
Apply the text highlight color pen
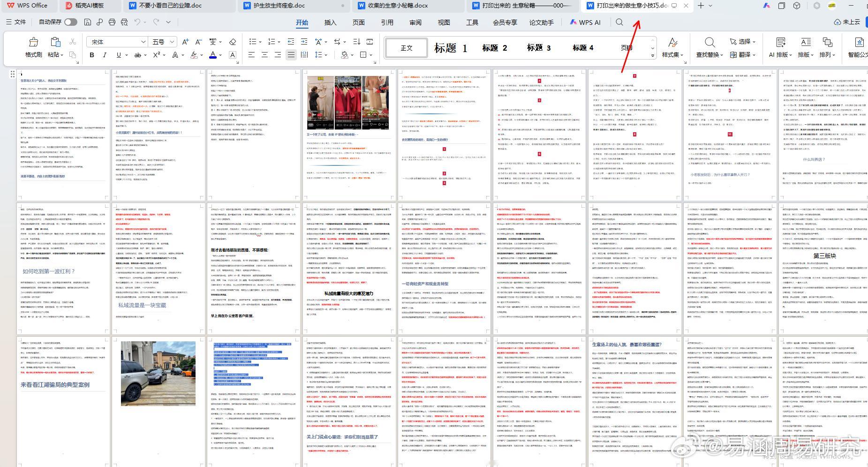(194, 55)
